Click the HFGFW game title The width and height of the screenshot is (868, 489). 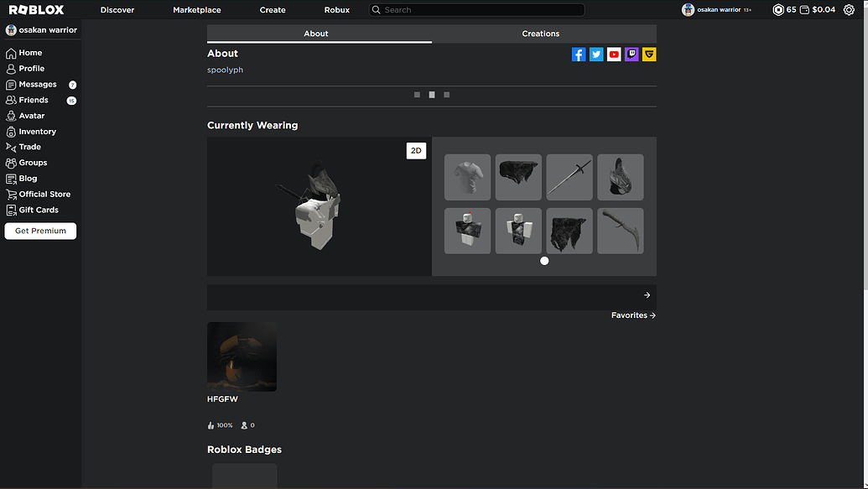[x=222, y=399]
